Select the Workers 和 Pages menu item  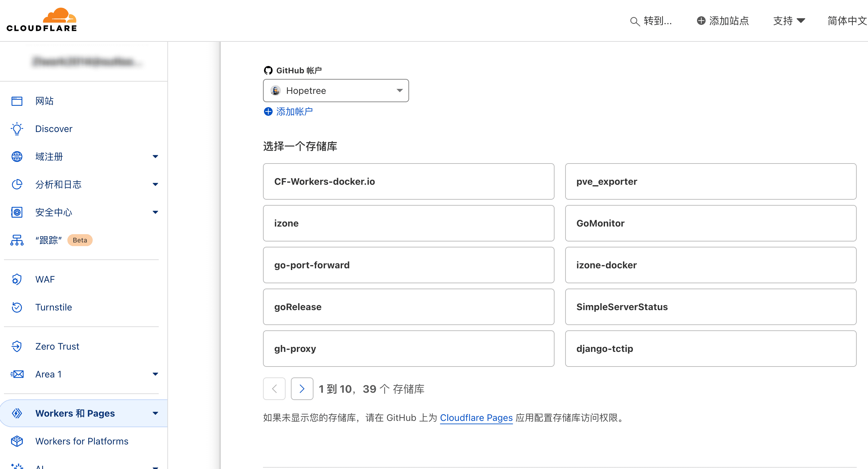[75, 413]
